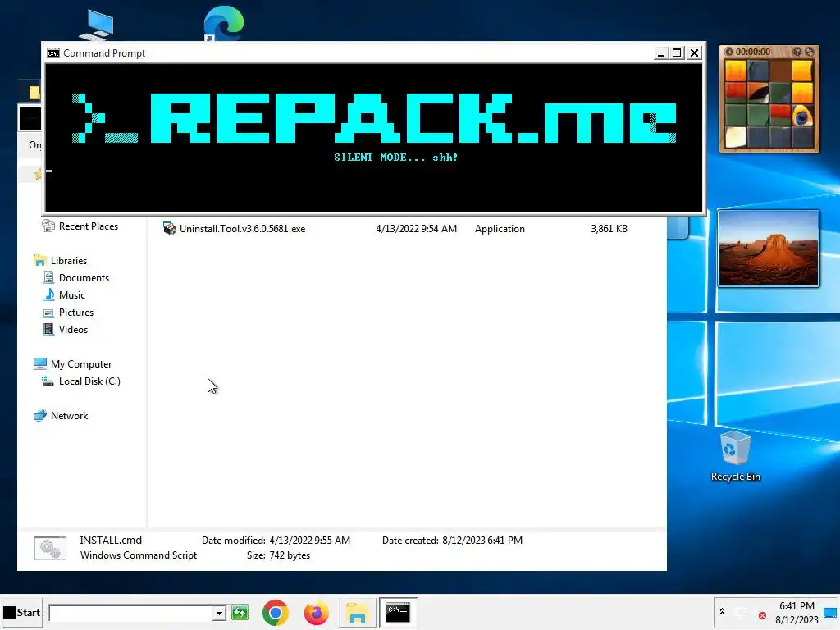Click the Date created value 8/12/2023 6:41 PM
The height and width of the screenshot is (630, 840).
pyautogui.click(x=482, y=540)
